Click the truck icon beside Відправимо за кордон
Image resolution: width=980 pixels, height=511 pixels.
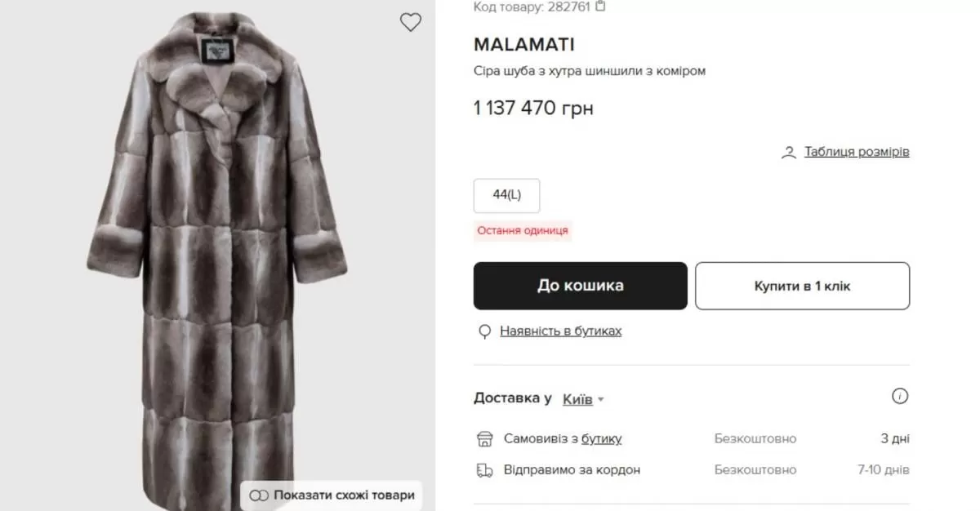(483, 469)
